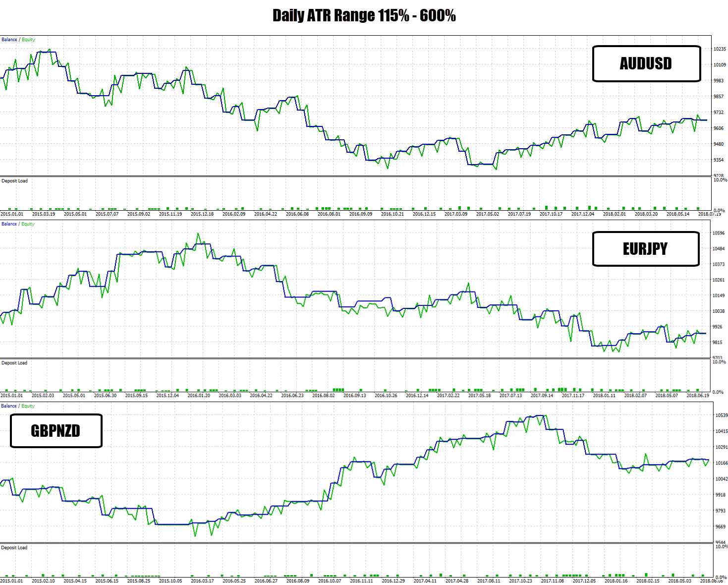Click the 10373 value on the price axis
Viewport: 728px width, 585px height.
point(719,264)
